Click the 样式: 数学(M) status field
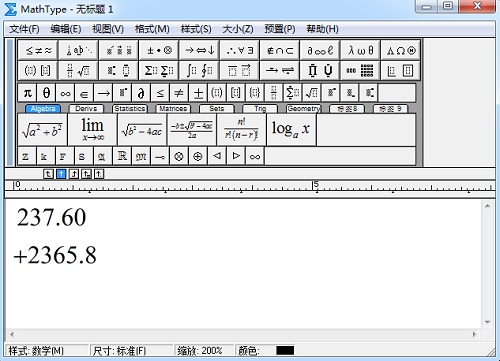500x361 pixels. pos(47,350)
